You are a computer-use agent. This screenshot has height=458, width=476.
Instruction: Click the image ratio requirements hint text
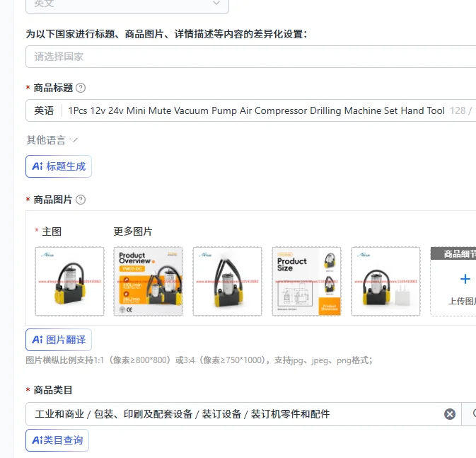pos(199,360)
